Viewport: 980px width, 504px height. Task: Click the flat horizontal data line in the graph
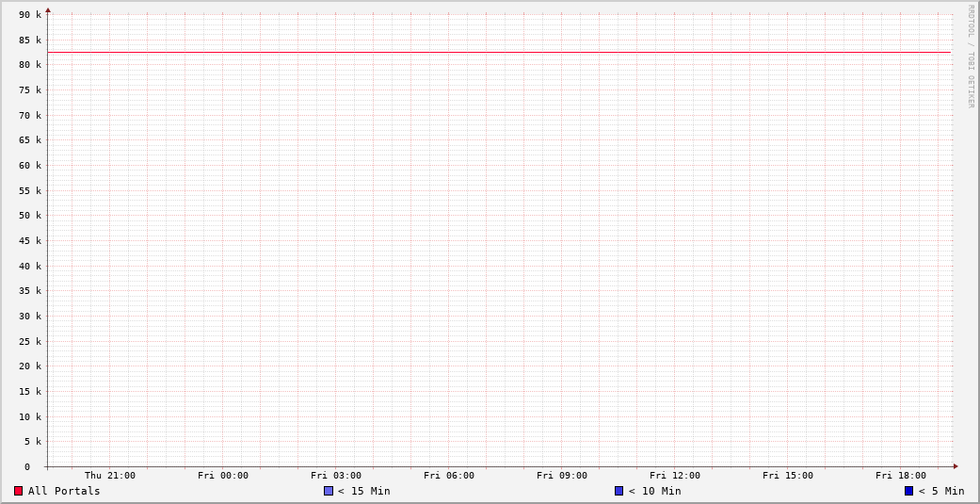pos(499,52)
